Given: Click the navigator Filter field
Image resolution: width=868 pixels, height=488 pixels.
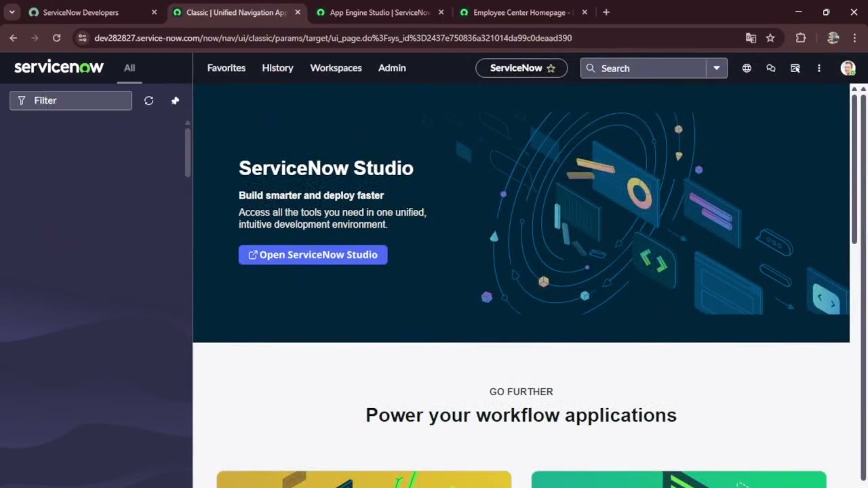Looking at the screenshot, I should coord(71,100).
